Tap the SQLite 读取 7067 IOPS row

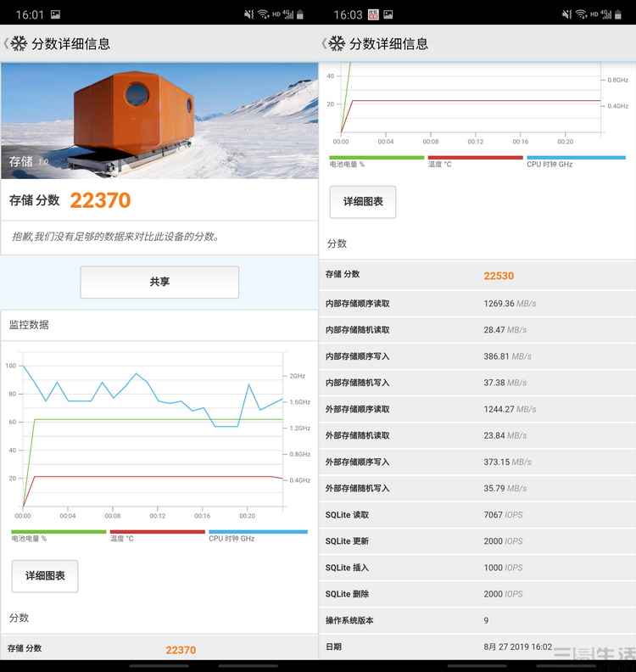(477, 515)
